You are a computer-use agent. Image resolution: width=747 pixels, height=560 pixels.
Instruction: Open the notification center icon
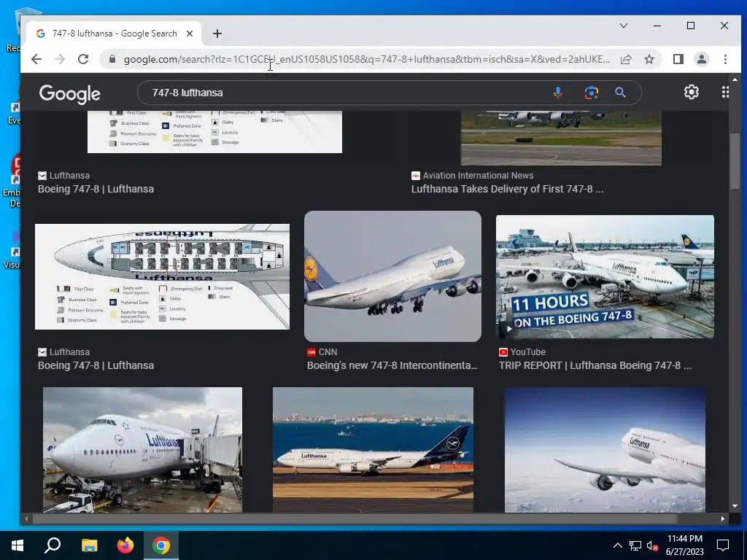(723, 545)
